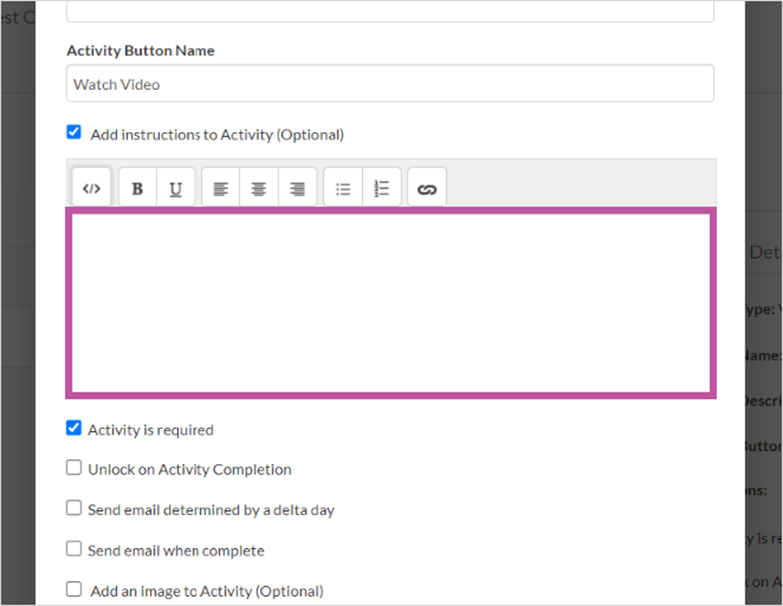Click 'Send email determined by a delta day' text

(x=211, y=510)
